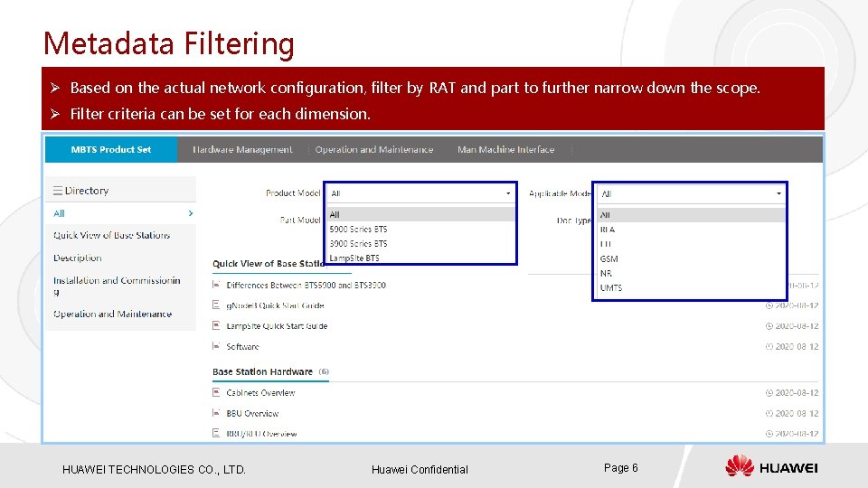
Task: Choose All in Applicable Mode list
Action: pos(690,215)
